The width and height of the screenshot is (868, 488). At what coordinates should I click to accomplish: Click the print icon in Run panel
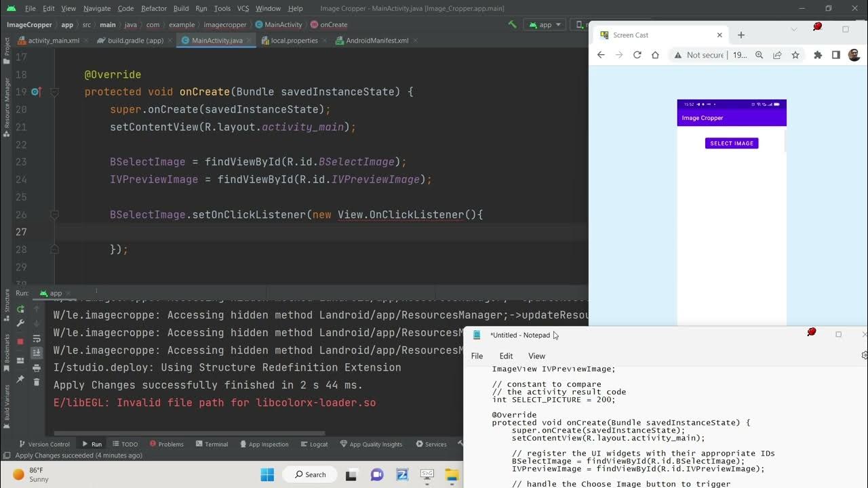pyautogui.click(x=37, y=367)
